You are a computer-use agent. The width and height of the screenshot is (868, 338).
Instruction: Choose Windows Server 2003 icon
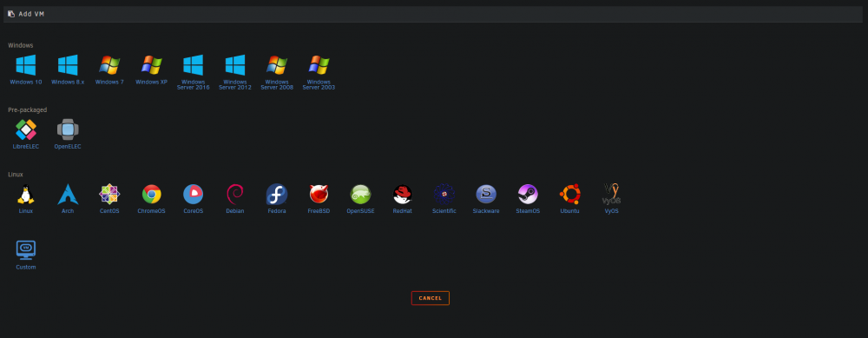click(319, 65)
